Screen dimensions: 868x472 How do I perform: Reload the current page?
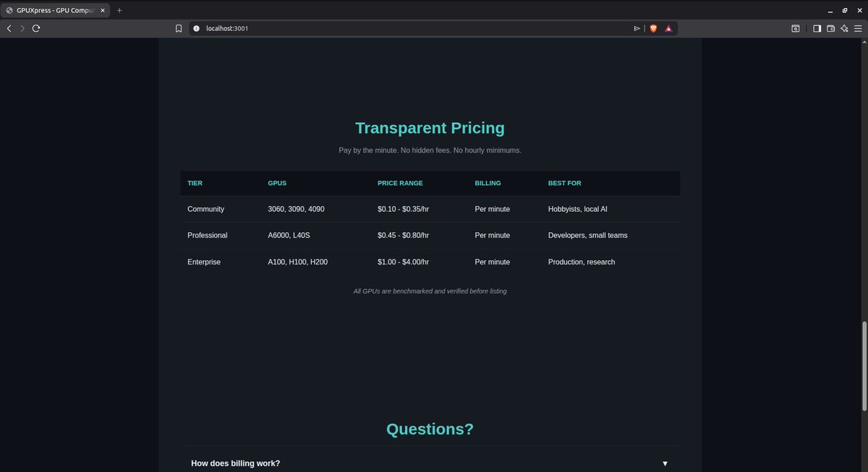tap(35, 28)
